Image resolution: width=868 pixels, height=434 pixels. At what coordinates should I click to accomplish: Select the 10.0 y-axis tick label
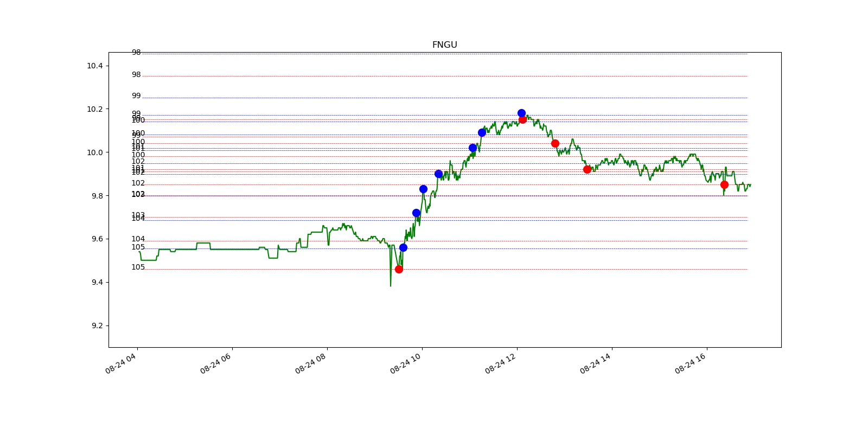[x=95, y=152]
